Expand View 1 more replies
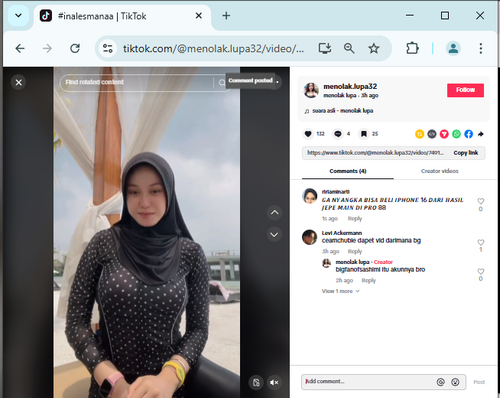Image resolution: width=500 pixels, height=398 pixels. pyautogui.click(x=340, y=291)
